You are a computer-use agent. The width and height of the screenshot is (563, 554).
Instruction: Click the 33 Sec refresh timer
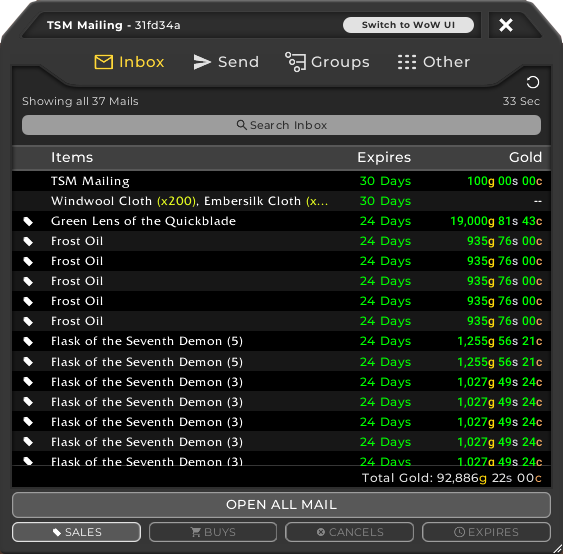521,101
